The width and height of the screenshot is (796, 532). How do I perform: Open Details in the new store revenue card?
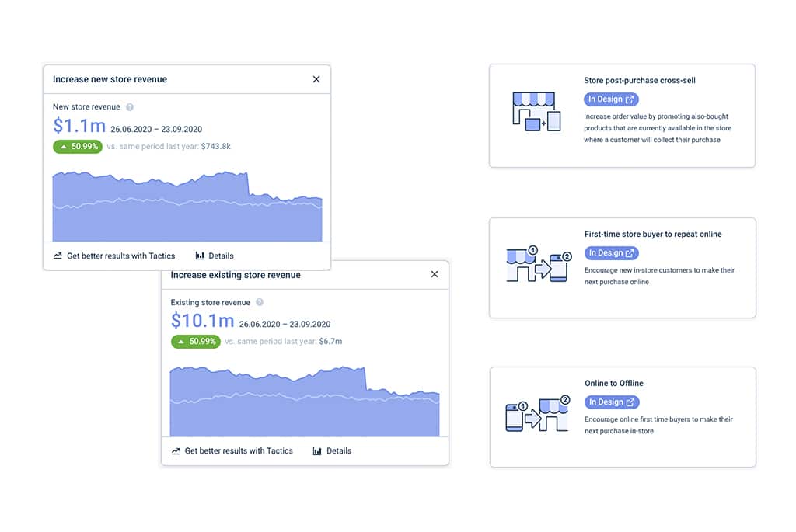click(x=215, y=256)
